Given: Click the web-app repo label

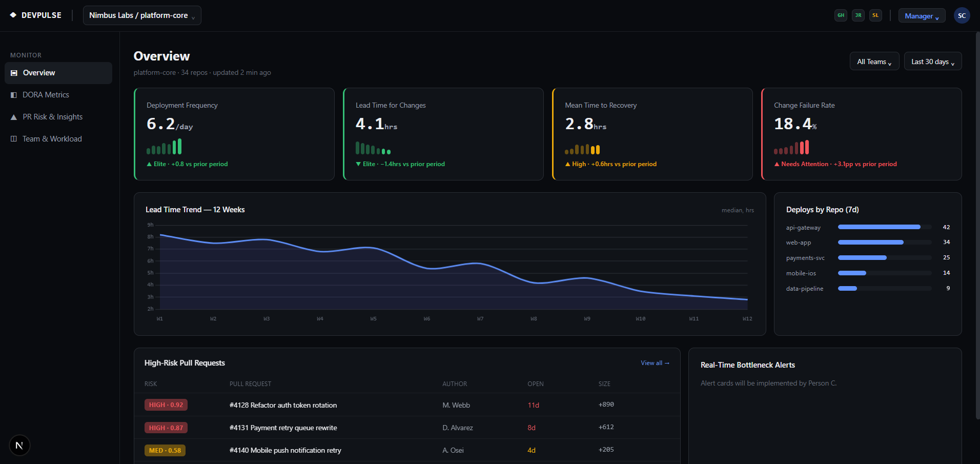Looking at the screenshot, I should (x=799, y=243).
